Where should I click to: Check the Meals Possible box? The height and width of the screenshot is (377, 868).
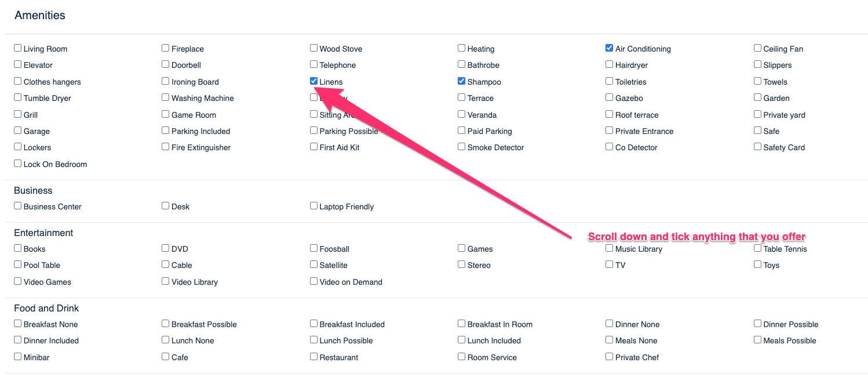point(757,340)
